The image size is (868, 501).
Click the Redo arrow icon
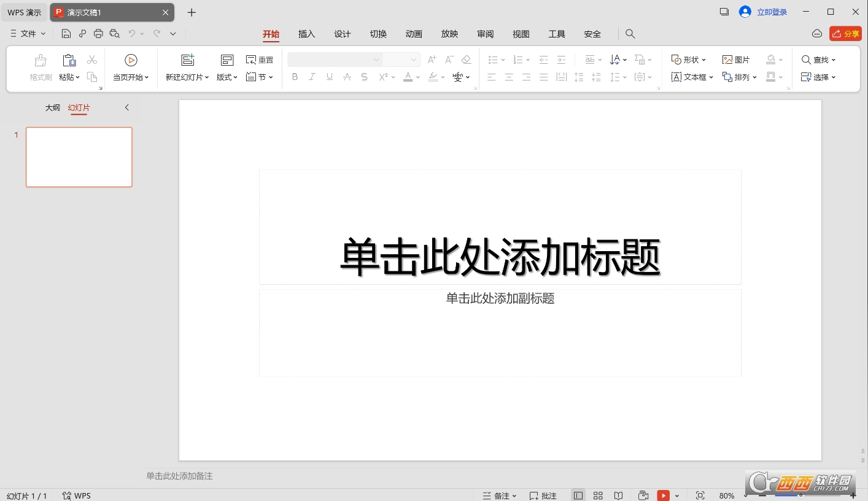157,34
